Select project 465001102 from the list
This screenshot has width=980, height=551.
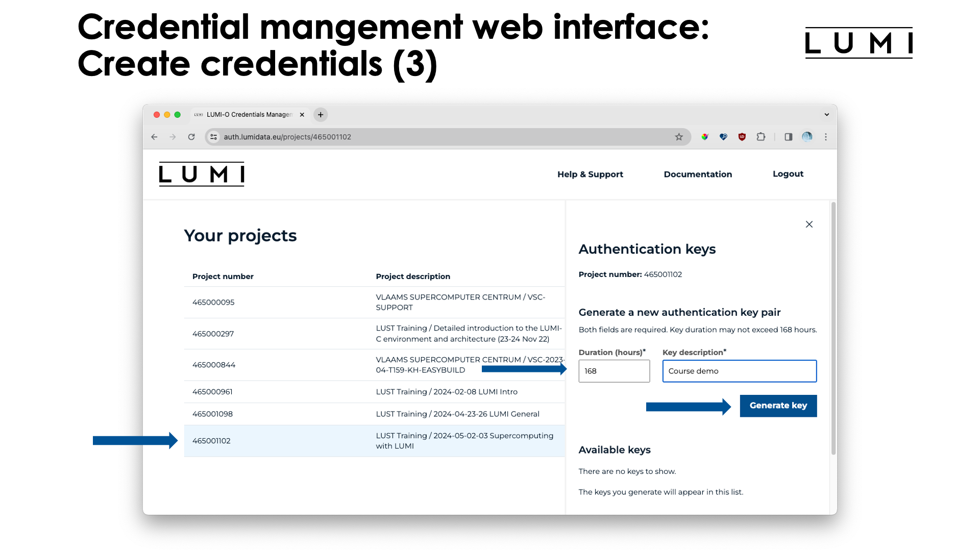tap(211, 440)
